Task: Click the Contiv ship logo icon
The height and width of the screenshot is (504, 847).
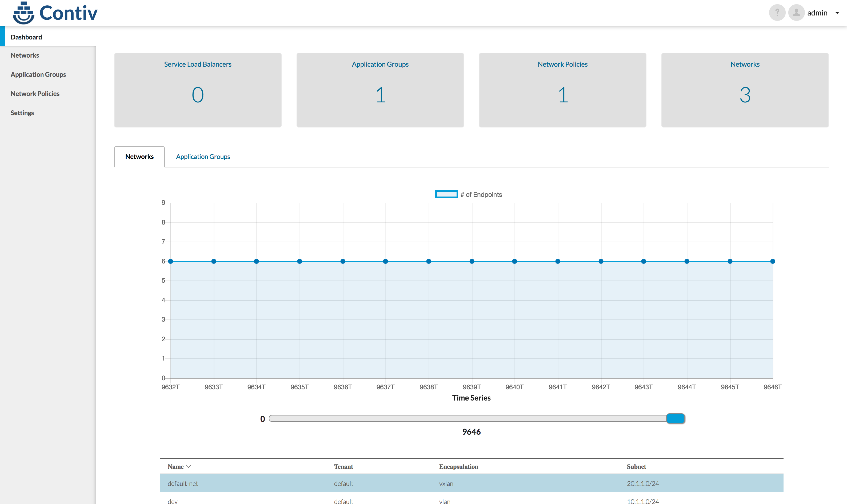Action: pyautogui.click(x=23, y=13)
